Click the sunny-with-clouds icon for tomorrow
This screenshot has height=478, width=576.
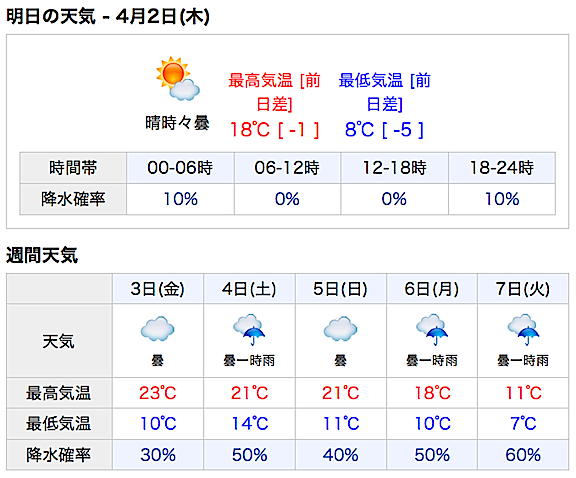[x=178, y=79]
